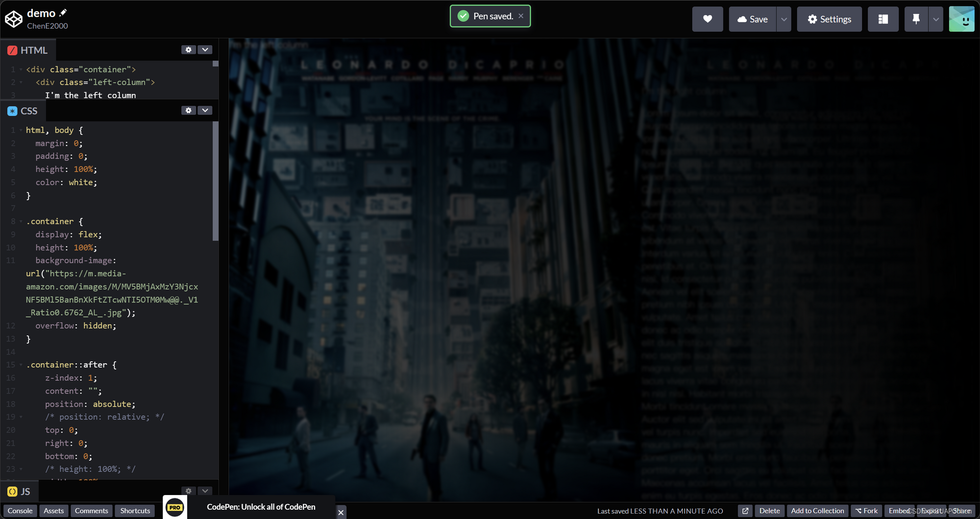Select the HTML editor tab
980x519 pixels.
click(28, 50)
